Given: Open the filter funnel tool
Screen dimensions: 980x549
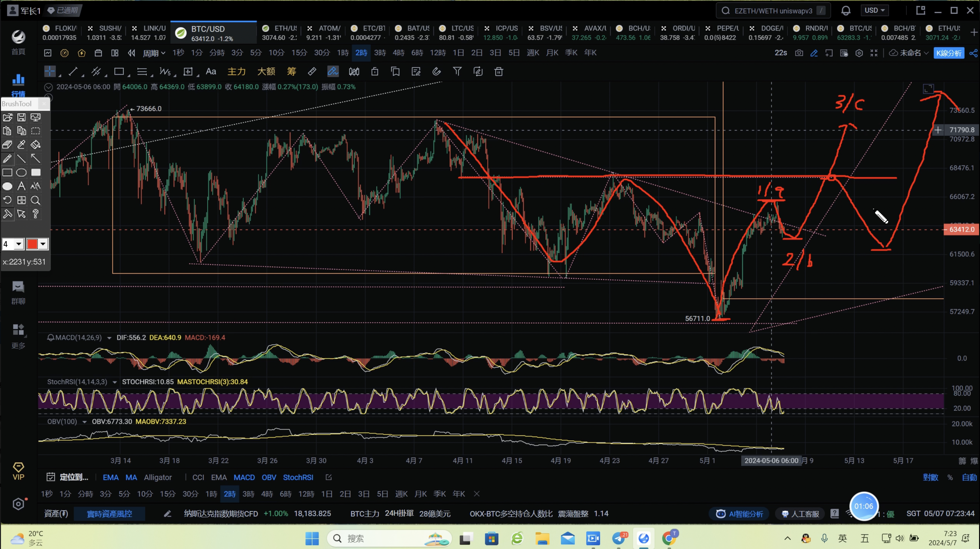Looking at the screenshot, I should point(457,71).
